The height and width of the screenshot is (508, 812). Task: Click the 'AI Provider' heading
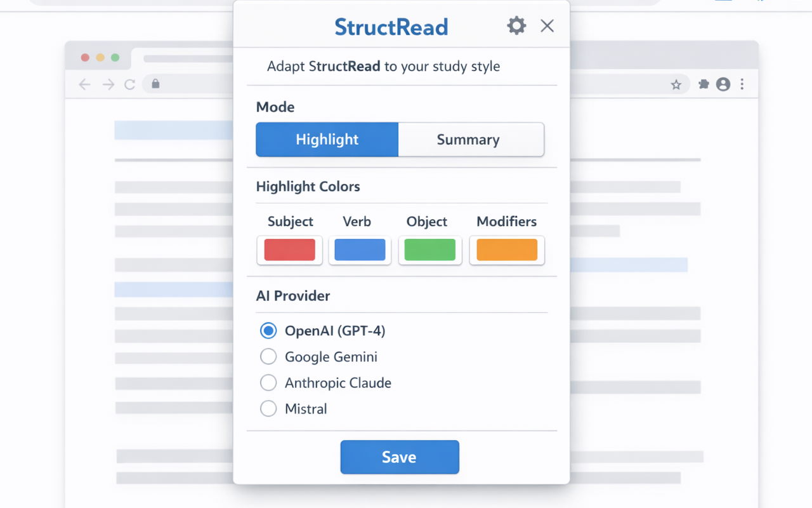[293, 296]
